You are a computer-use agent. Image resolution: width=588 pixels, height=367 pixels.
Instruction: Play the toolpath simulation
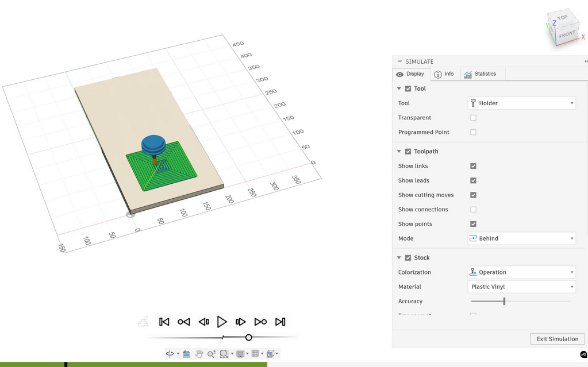point(222,322)
